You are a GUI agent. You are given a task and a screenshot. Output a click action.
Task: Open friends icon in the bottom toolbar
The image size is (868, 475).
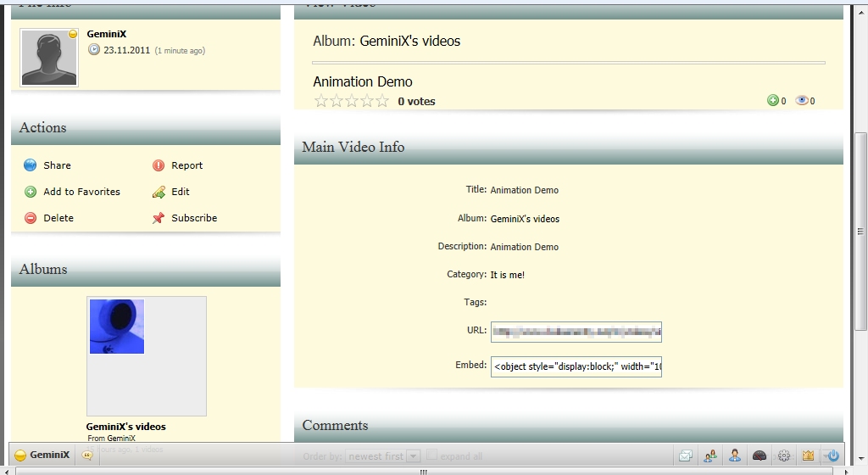coord(709,455)
